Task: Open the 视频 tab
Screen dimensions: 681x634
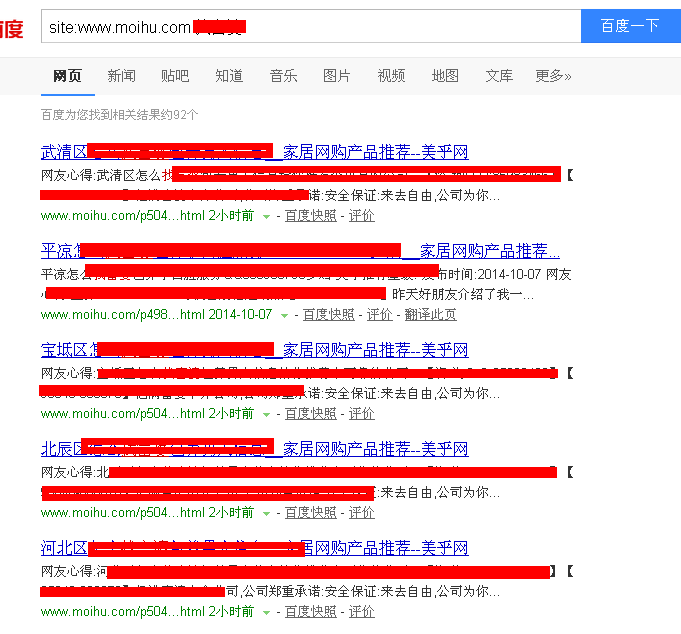Action: click(x=391, y=76)
